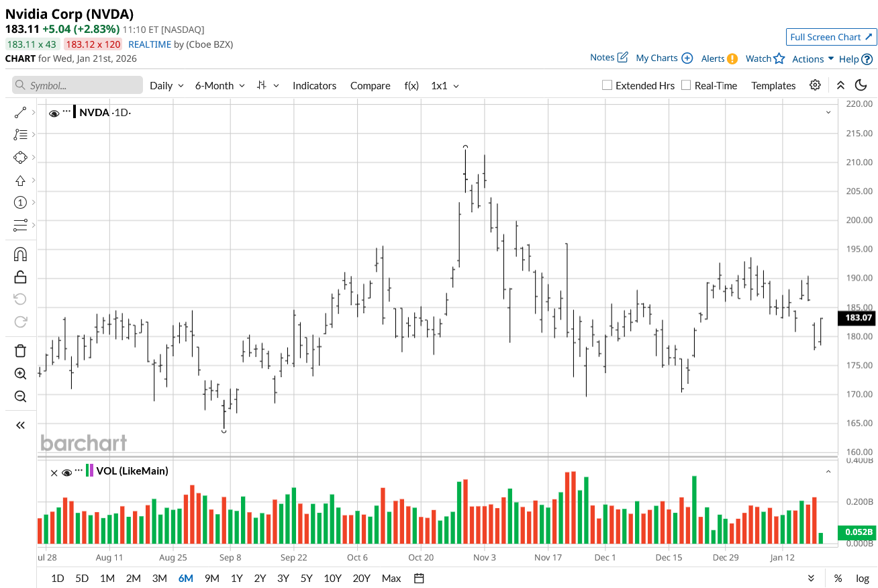Click the 0.052B volume value label
Viewport: 878px width, 588px height.
pos(857,533)
